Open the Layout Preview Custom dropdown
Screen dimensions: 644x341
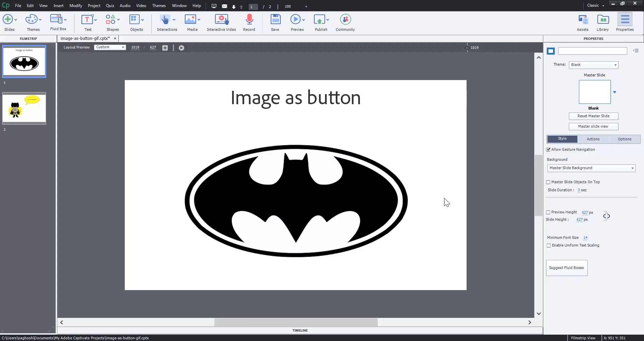pyautogui.click(x=110, y=47)
